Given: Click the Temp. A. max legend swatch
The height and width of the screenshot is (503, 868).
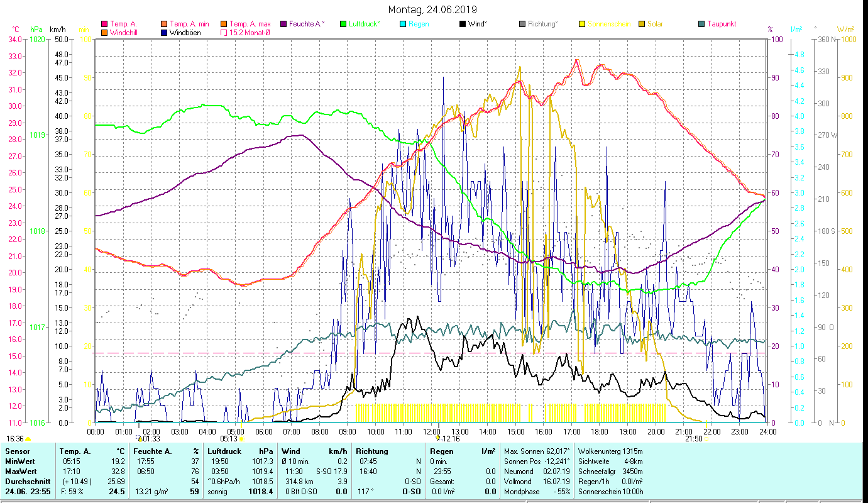Looking at the screenshot, I should click(x=223, y=24).
